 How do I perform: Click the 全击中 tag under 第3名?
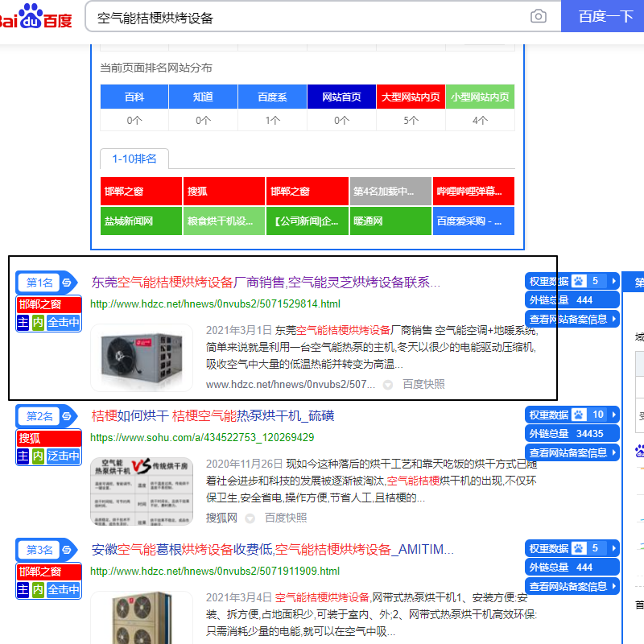(x=64, y=589)
